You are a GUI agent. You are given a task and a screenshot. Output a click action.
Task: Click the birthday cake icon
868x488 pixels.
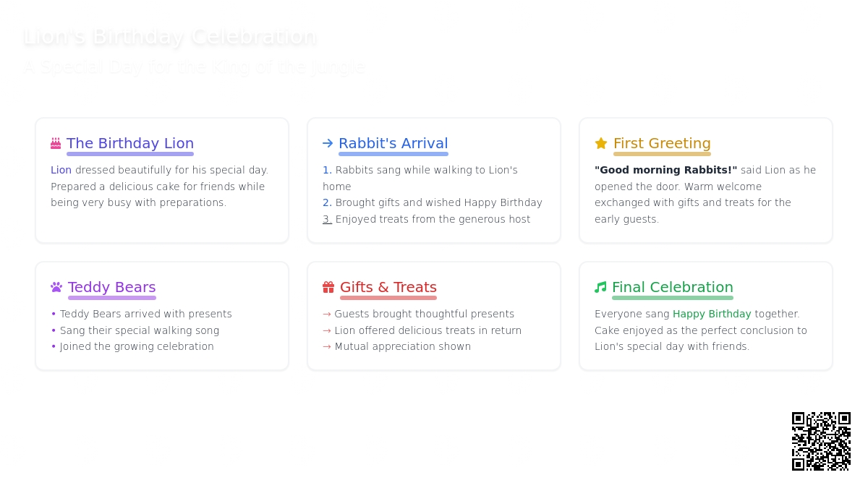[x=56, y=143]
